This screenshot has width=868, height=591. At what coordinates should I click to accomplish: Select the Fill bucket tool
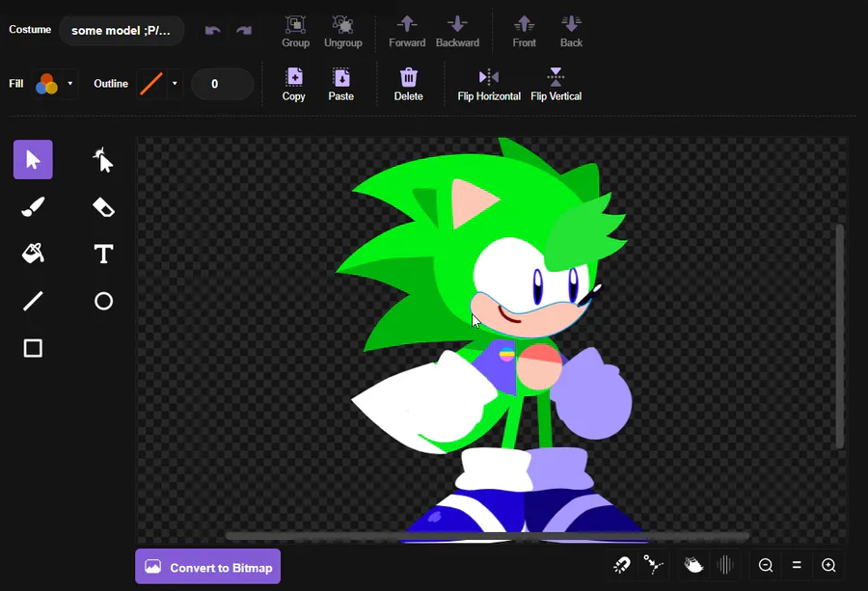[x=33, y=254]
